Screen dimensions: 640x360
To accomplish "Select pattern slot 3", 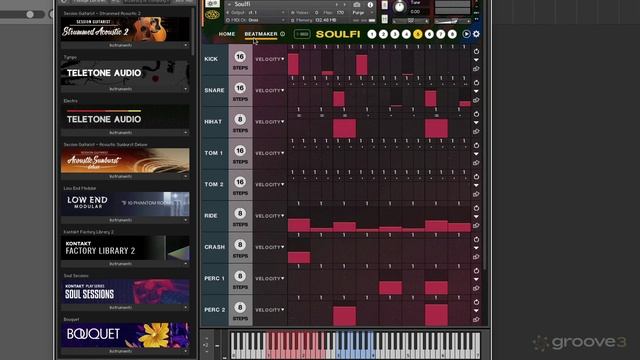I will point(395,34).
